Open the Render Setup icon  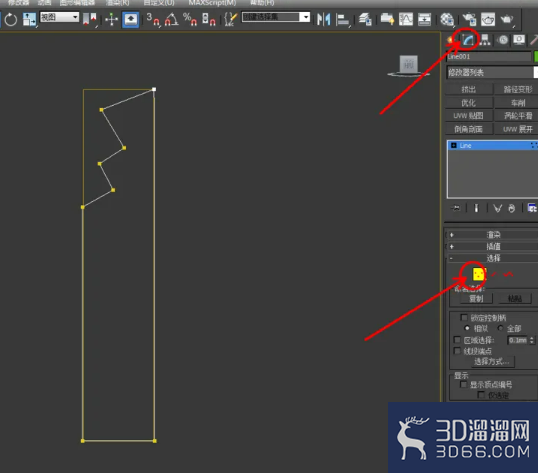pyautogui.click(x=469, y=19)
